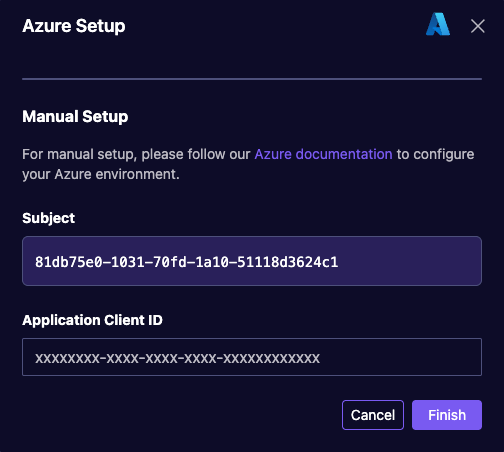Image resolution: width=504 pixels, height=452 pixels.
Task: Click the horizontal divider under the title
Action: [x=252, y=79]
